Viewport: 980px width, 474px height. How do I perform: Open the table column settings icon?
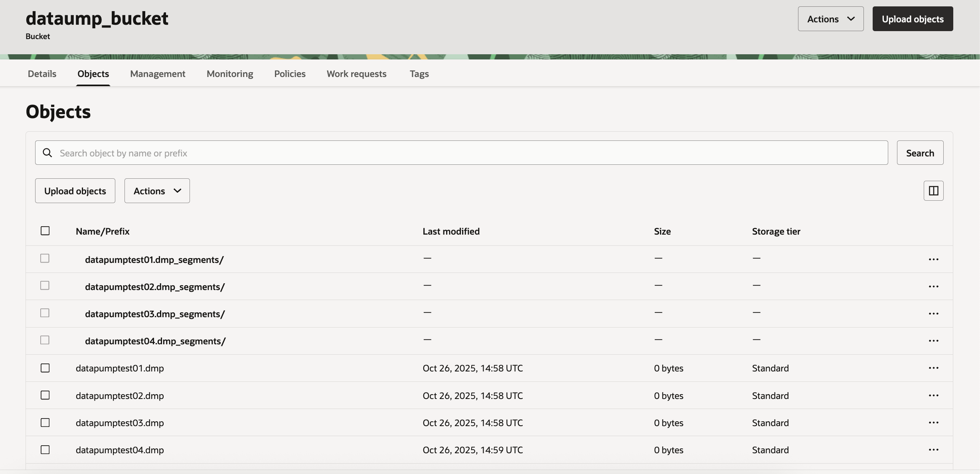pos(933,191)
